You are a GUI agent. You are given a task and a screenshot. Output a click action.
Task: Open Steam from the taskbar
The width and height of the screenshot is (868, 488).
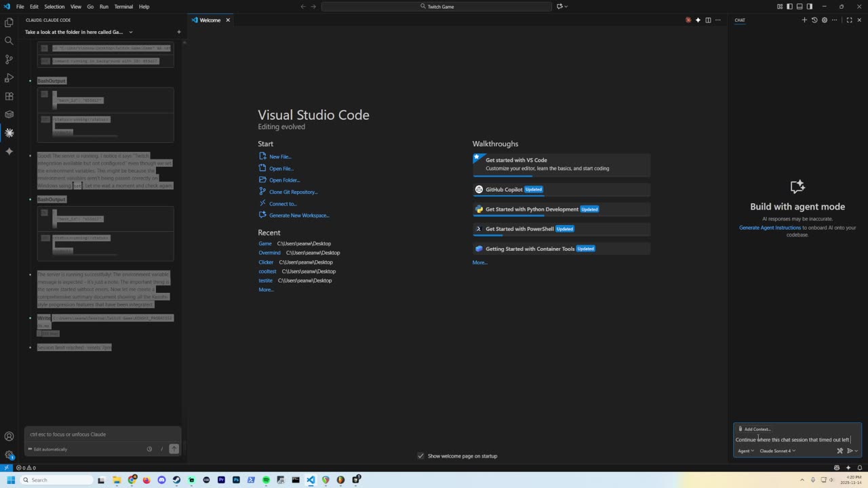click(x=176, y=480)
